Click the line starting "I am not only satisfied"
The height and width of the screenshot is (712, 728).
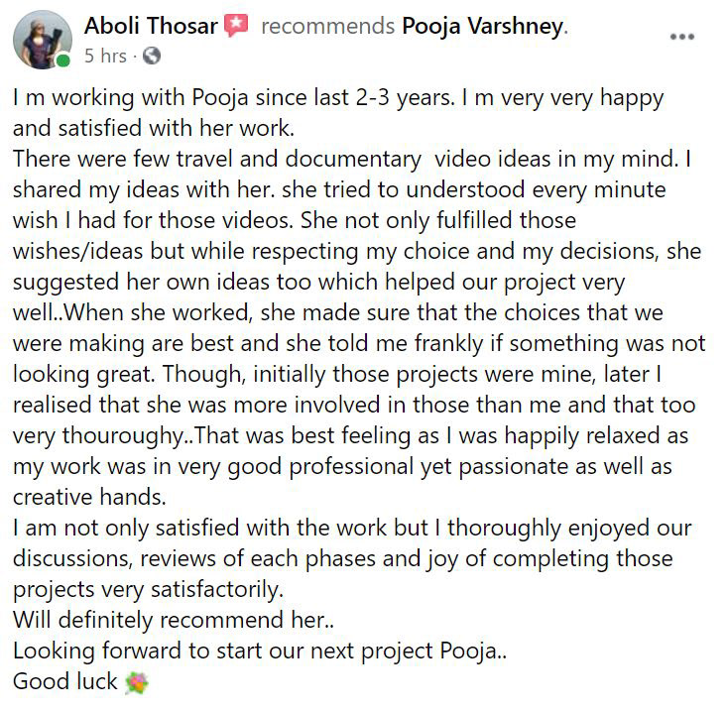click(x=352, y=528)
